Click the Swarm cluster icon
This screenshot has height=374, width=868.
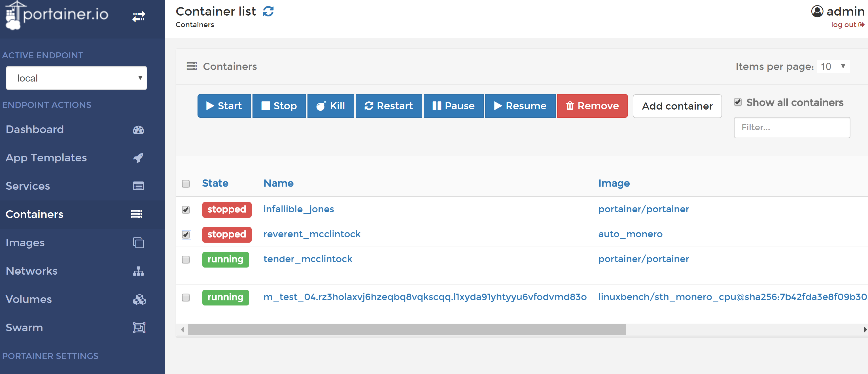(138, 328)
